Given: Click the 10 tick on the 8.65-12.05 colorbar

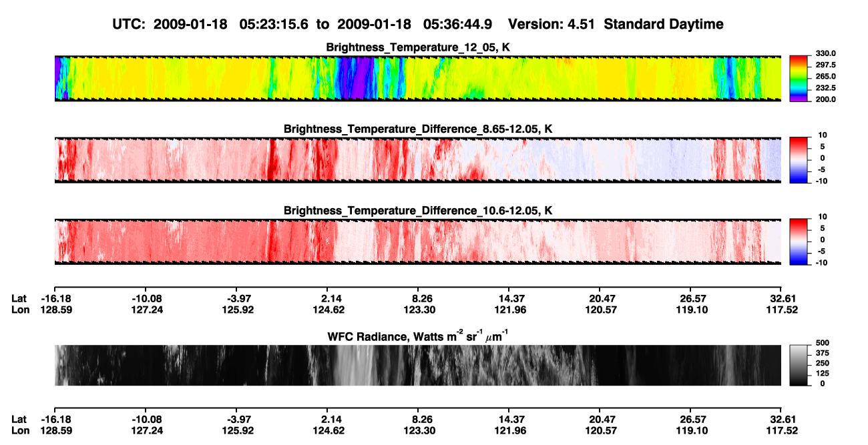Looking at the screenshot, I should [x=823, y=135].
